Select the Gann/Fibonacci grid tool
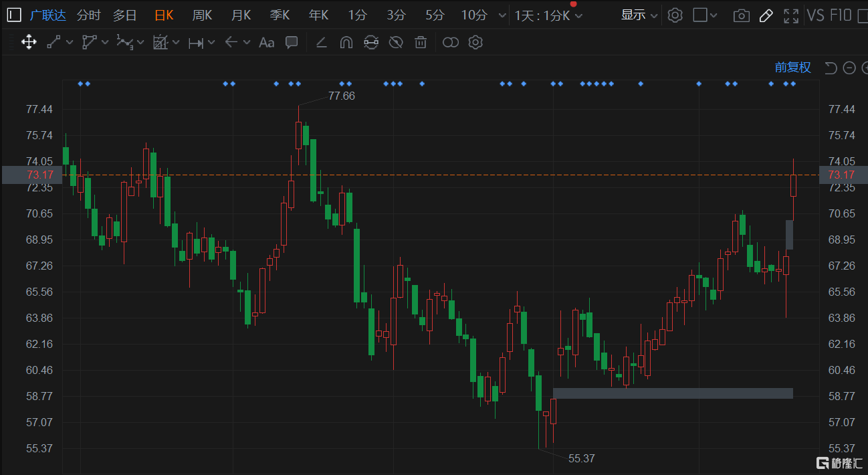 click(160, 43)
